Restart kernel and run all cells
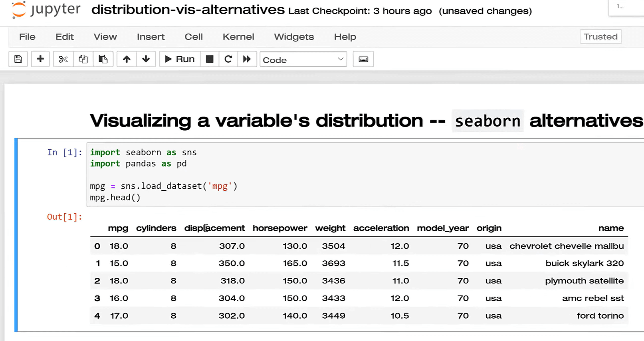Screen dimensions: 644x341 tap(247, 59)
